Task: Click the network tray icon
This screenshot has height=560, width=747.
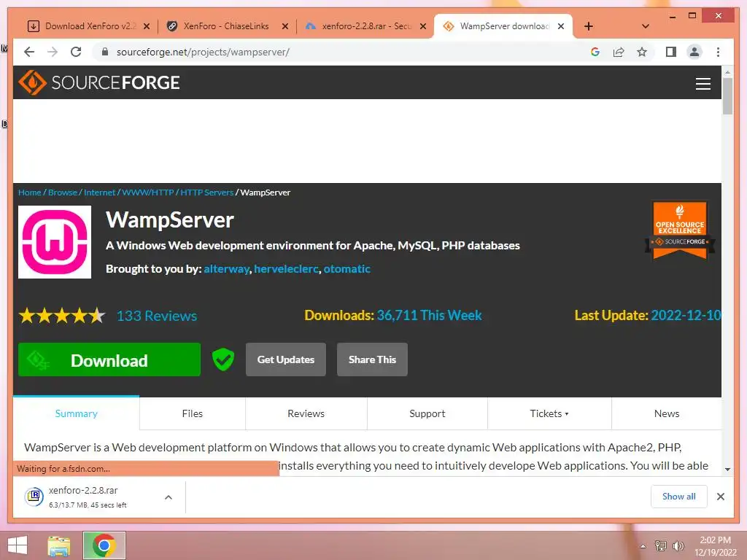Action: pos(661,546)
